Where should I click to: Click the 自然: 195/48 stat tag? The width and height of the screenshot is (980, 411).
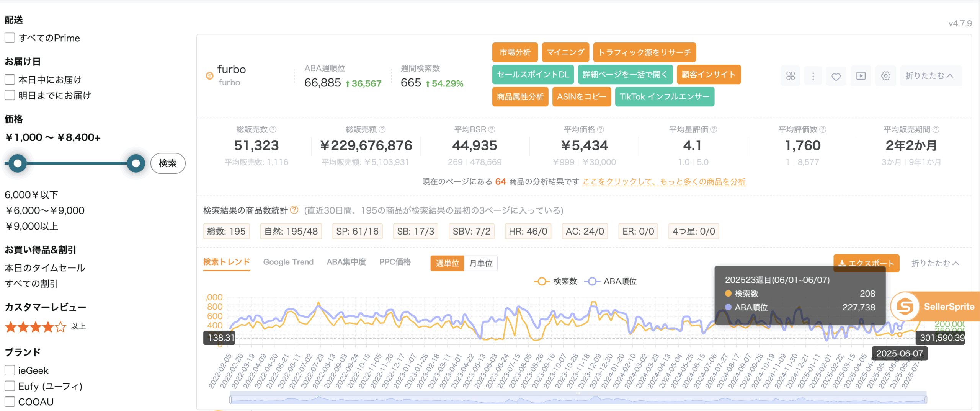pyautogui.click(x=291, y=231)
